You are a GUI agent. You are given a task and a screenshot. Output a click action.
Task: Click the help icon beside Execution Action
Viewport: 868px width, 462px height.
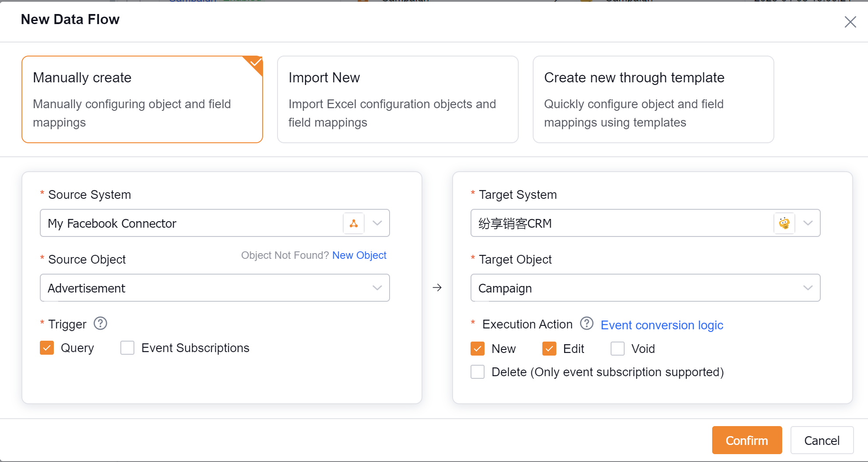tap(587, 324)
